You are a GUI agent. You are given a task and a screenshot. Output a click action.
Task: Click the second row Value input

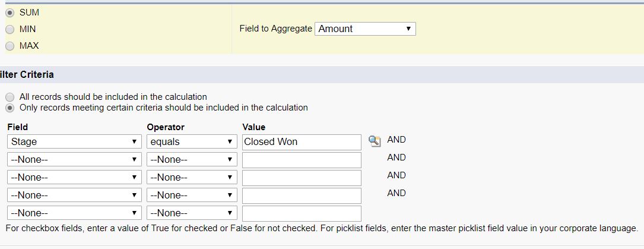302,160
